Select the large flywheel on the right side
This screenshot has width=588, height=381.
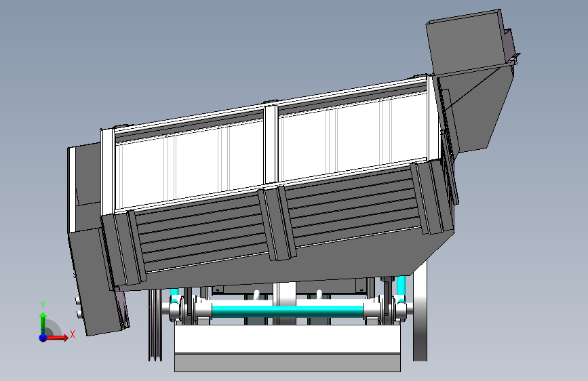420,311
